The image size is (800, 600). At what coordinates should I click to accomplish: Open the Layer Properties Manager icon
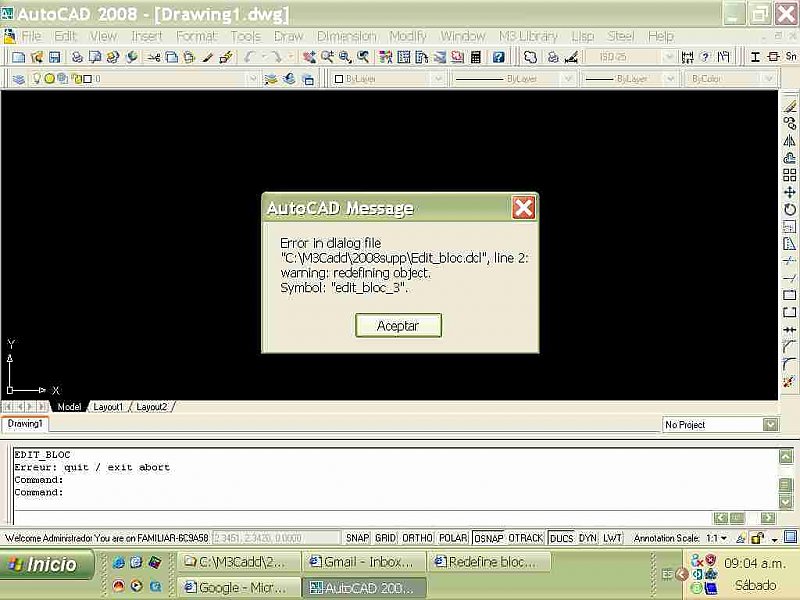click(x=18, y=79)
